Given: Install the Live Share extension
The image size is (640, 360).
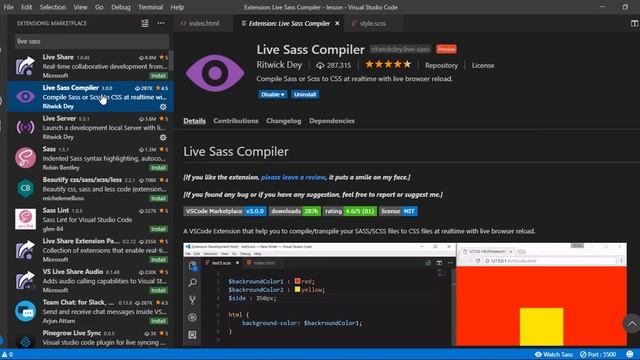Looking at the screenshot, I should coord(158,76).
